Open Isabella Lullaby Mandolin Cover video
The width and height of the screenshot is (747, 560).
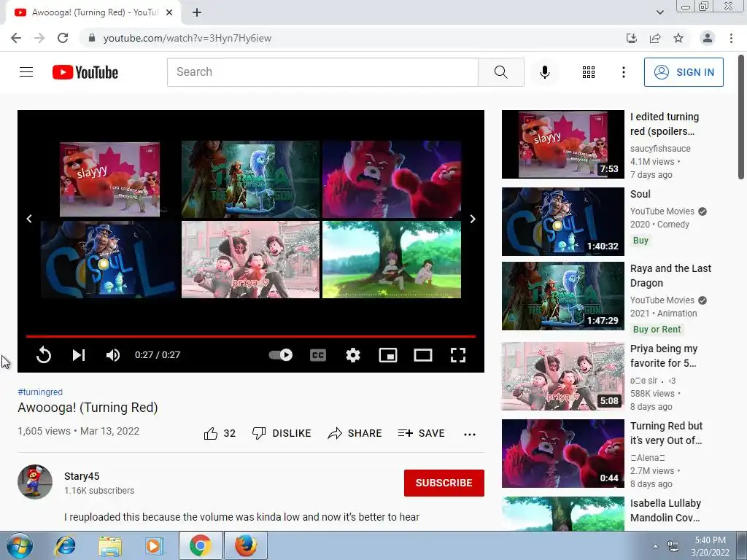[665, 510]
